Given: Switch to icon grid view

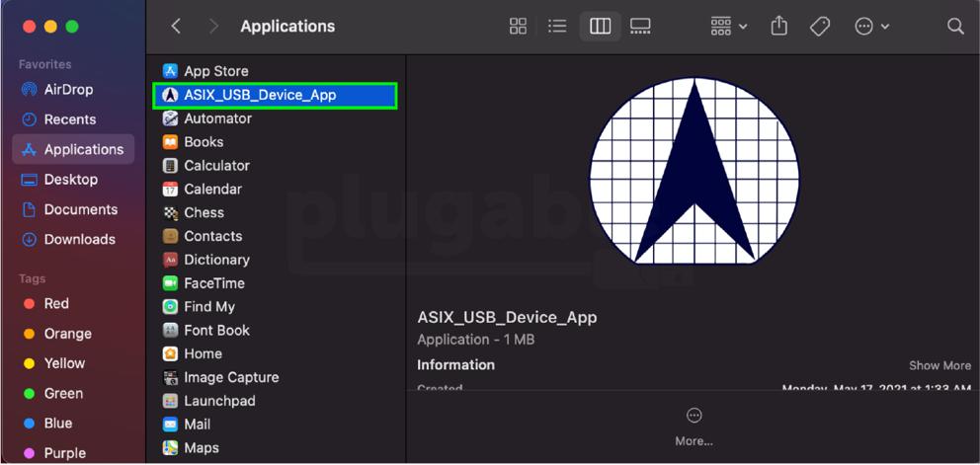Looking at the screenshot, I should click(518, 27).
